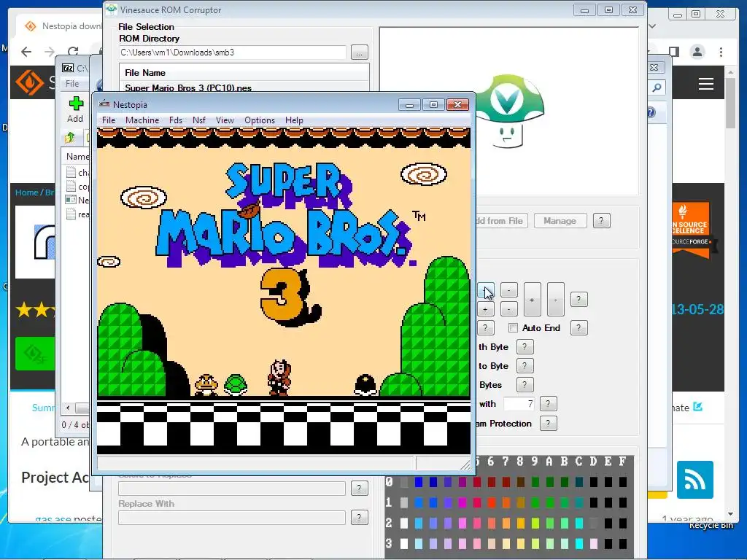This screenshot has height=560, width=747.
Task: Pick palette swatch row 1 column 6
Action: [x=492, y=502]
